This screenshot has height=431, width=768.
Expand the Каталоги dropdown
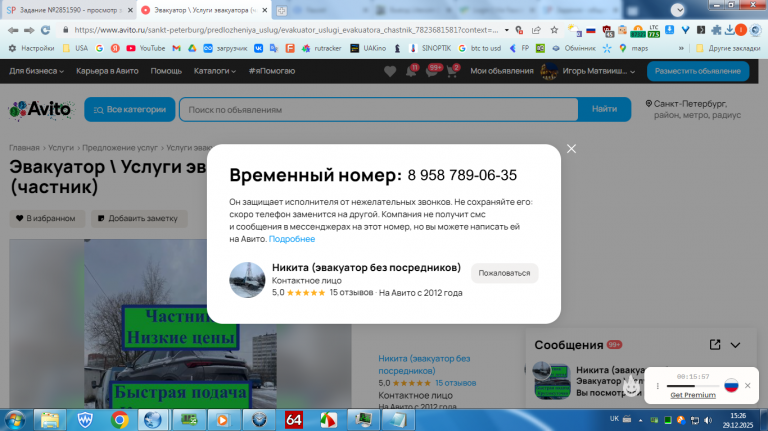215,71
